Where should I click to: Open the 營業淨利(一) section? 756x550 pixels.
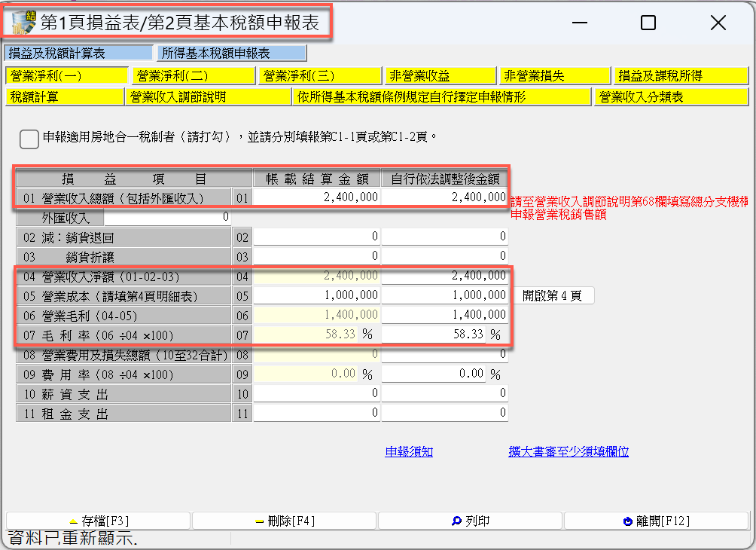66,76
